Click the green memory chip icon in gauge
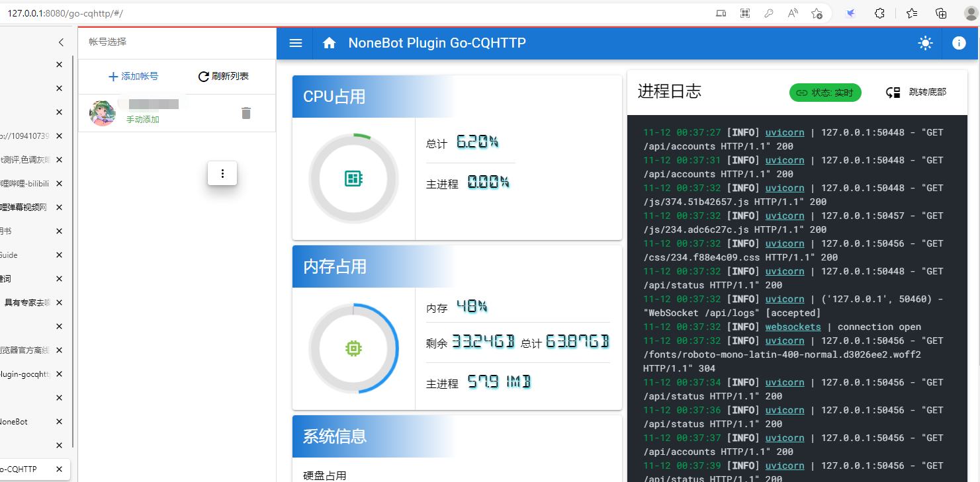 tap(353, 348)
